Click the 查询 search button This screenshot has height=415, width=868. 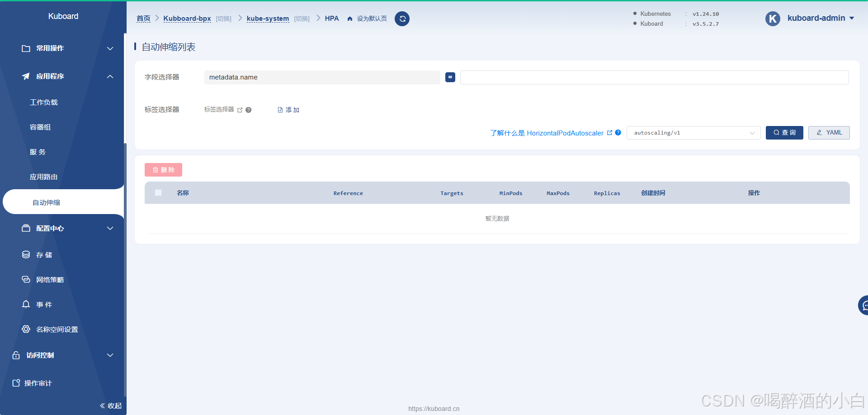(784, 133)
